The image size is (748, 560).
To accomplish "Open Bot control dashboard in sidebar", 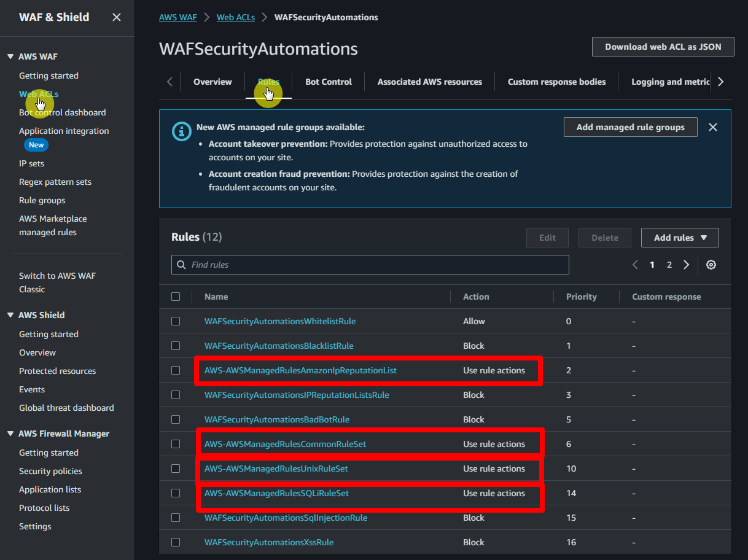I will [x=63, y=112].
